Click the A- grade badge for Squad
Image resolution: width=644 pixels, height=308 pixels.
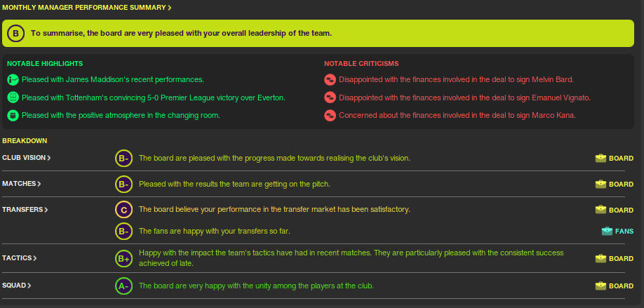(123, 286)
